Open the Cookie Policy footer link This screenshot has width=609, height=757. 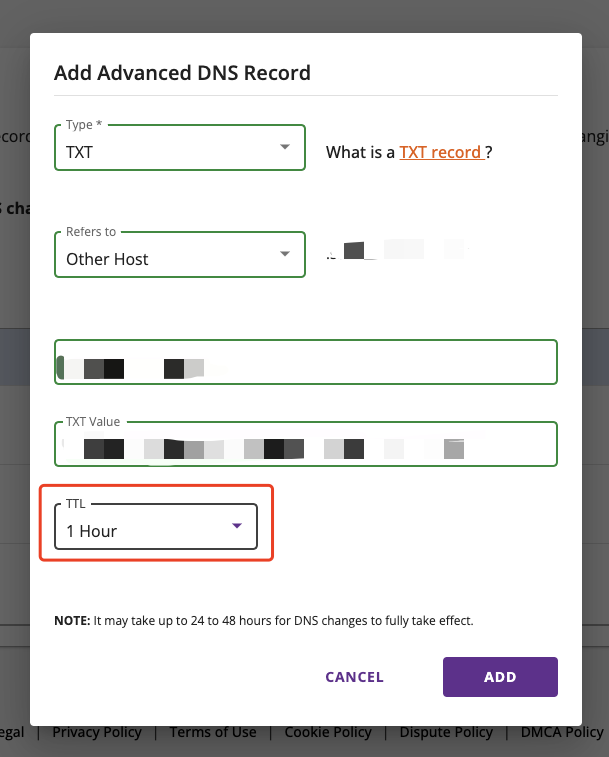click(x=328, y=732)
